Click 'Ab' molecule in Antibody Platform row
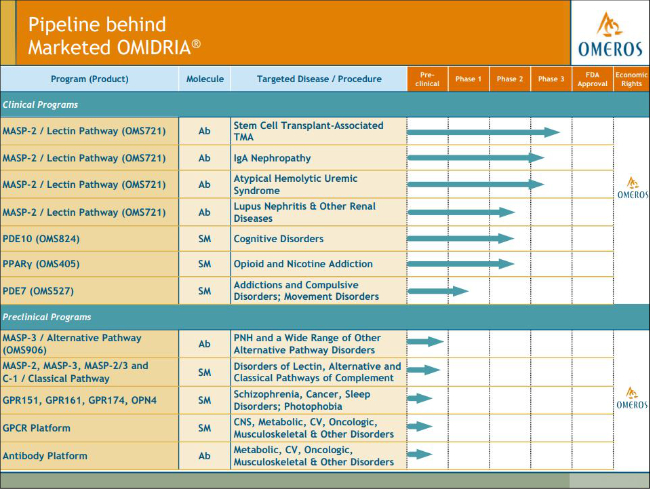 [x=205, y=456]
